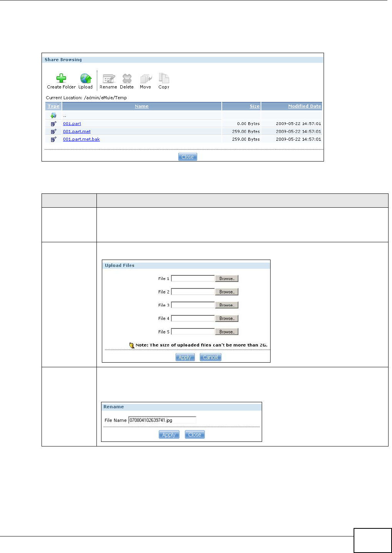
Task: Click the File 5 text field
Action: 193,331
